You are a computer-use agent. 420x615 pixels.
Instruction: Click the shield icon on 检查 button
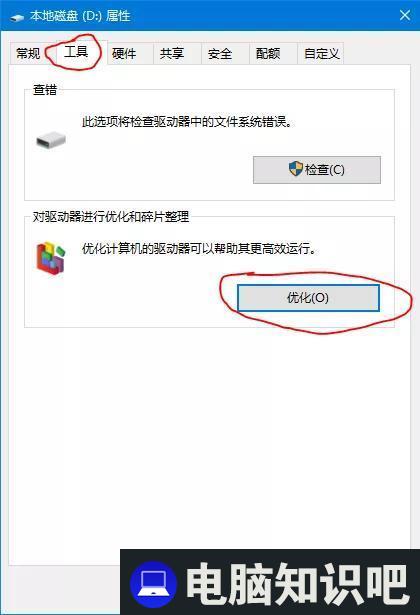coord(296,169)
